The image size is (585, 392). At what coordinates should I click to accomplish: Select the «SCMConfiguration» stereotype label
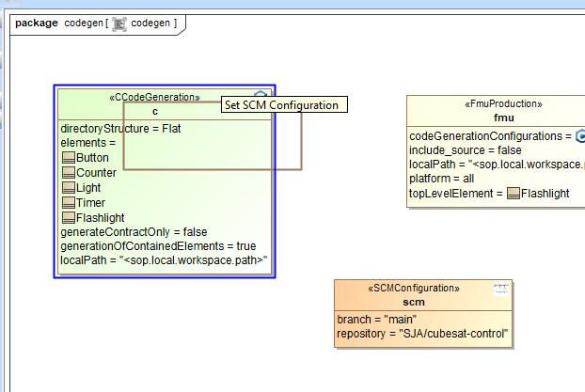tap(414, 289)
